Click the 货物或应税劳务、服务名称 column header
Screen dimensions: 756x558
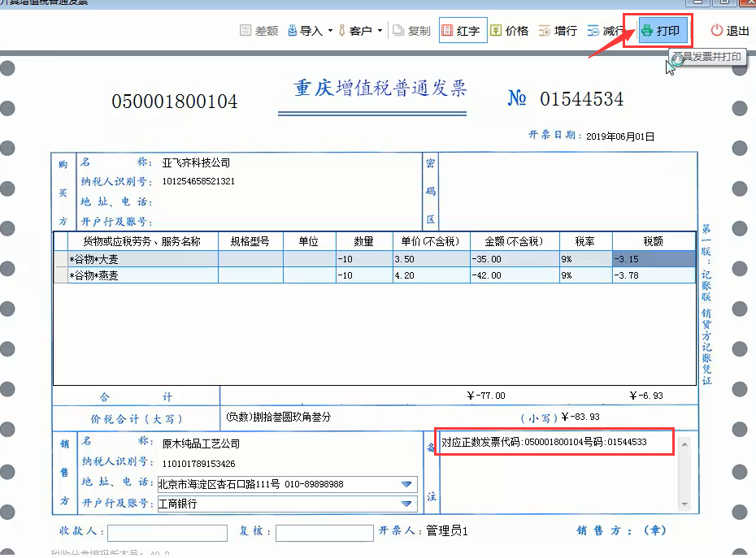[143, 241]
